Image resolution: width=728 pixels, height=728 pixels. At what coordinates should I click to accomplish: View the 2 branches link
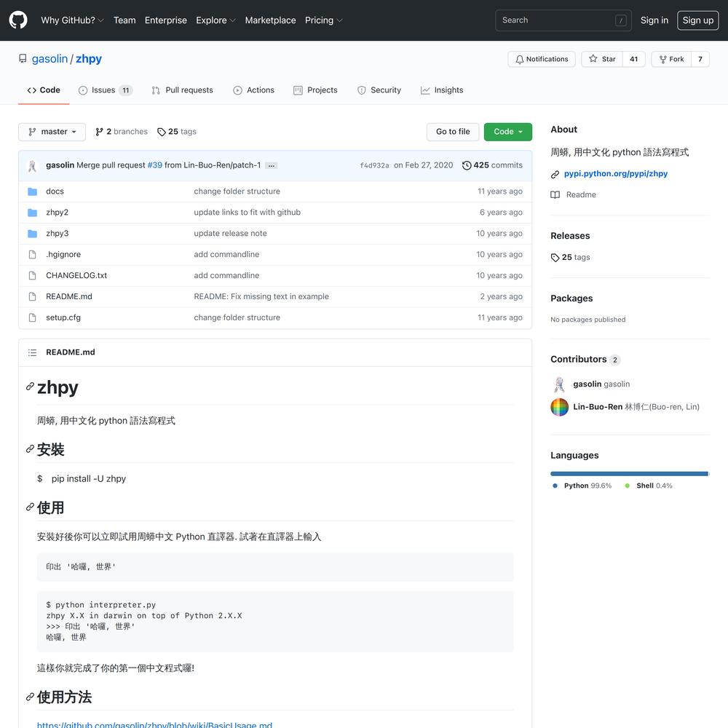pos(121,132)
